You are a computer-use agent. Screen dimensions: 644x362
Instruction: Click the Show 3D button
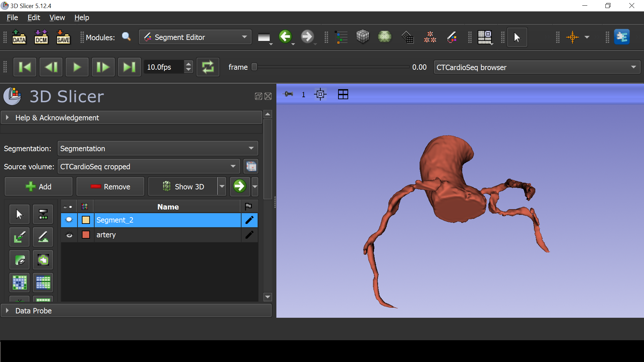183,186
